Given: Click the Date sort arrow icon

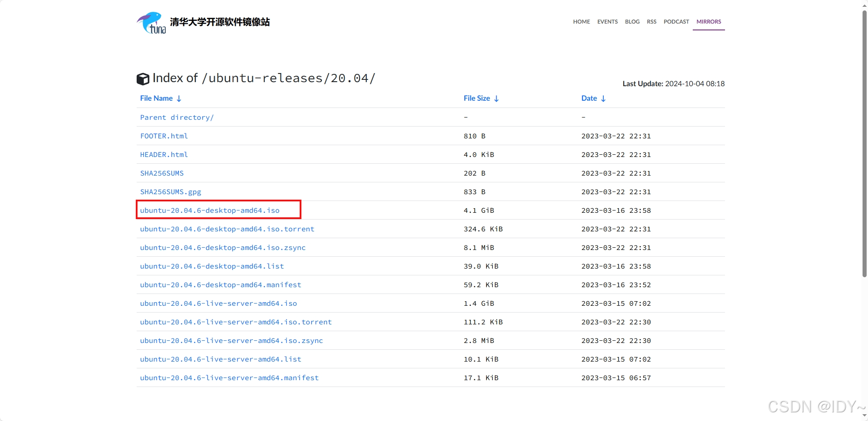Looking at the screenshot, I should pyautogui.click(x=603, y=98).
